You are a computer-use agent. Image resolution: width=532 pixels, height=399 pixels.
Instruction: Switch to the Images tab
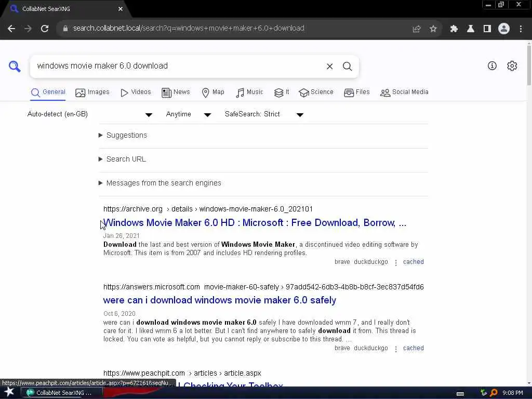pos(92,92)
